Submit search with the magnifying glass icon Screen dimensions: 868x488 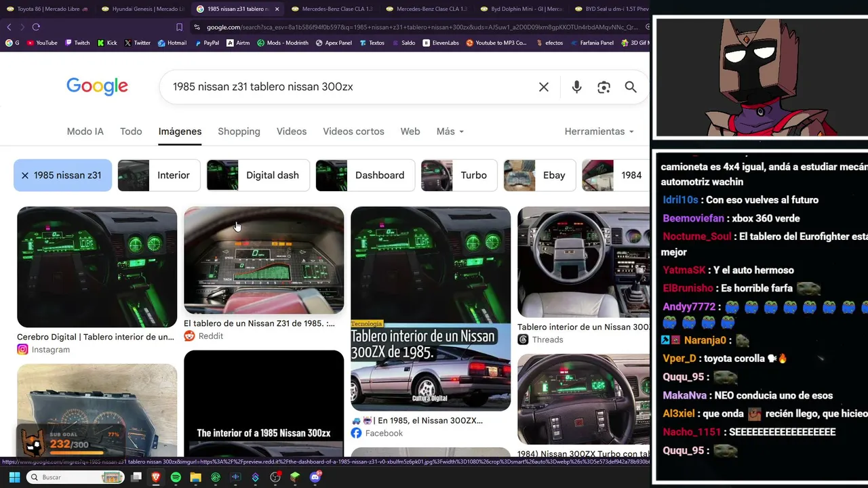tap(631, 87)
